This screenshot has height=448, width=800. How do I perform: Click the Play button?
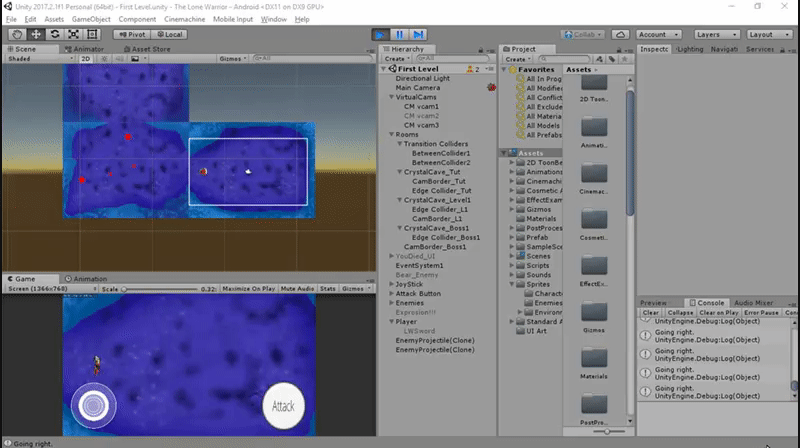[x=380, y=35]
